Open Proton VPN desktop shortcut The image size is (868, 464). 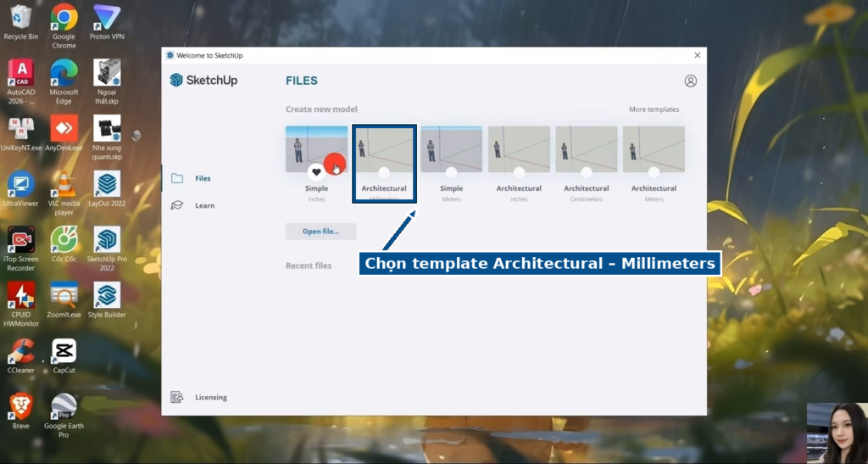107,22
